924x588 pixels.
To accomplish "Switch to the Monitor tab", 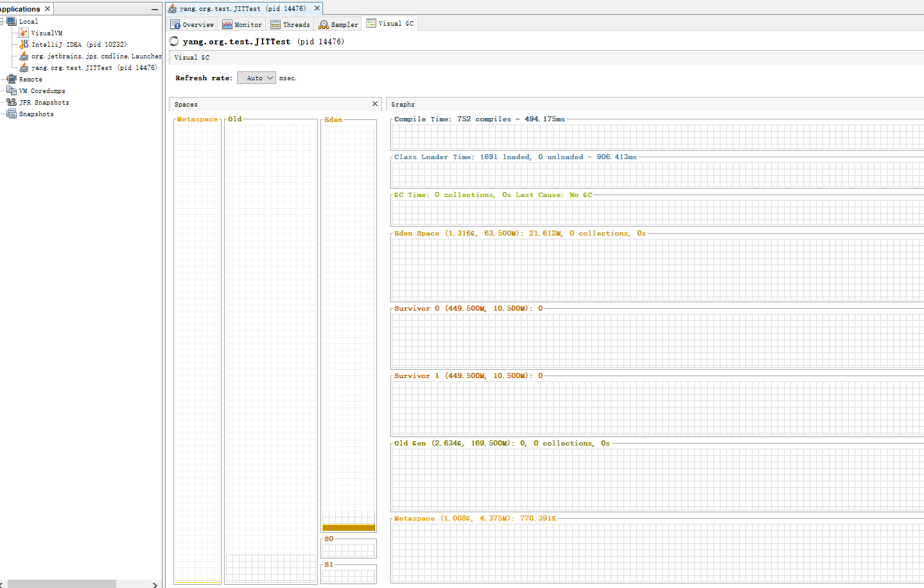I will click(243, 24).
